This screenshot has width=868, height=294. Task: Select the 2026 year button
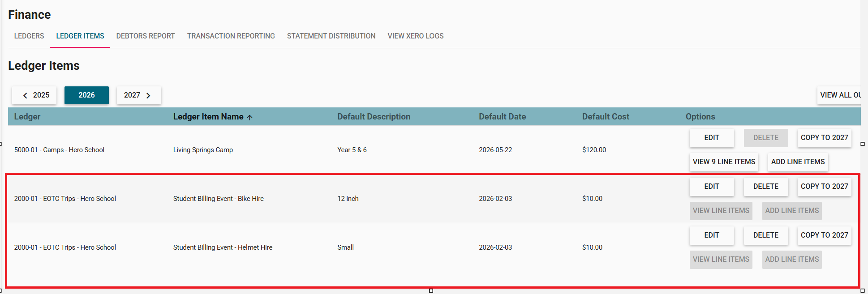[86, 95]
